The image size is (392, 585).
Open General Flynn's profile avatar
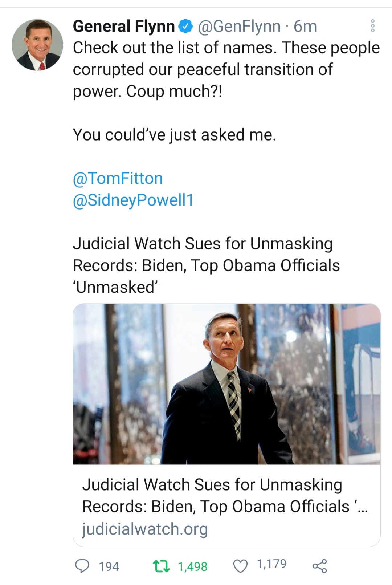pyautogui.click(x=37, y=45)
